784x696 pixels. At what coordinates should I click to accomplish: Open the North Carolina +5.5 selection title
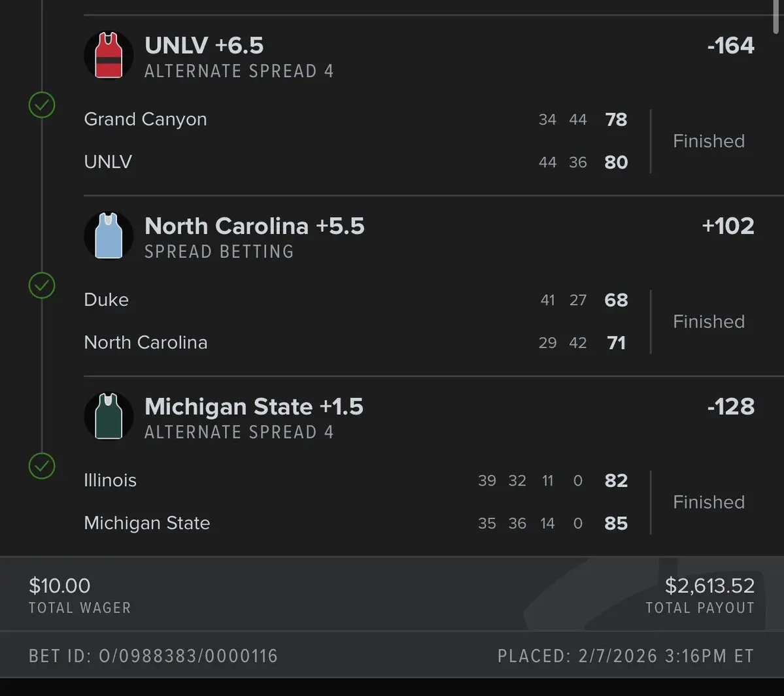[254, 226]
